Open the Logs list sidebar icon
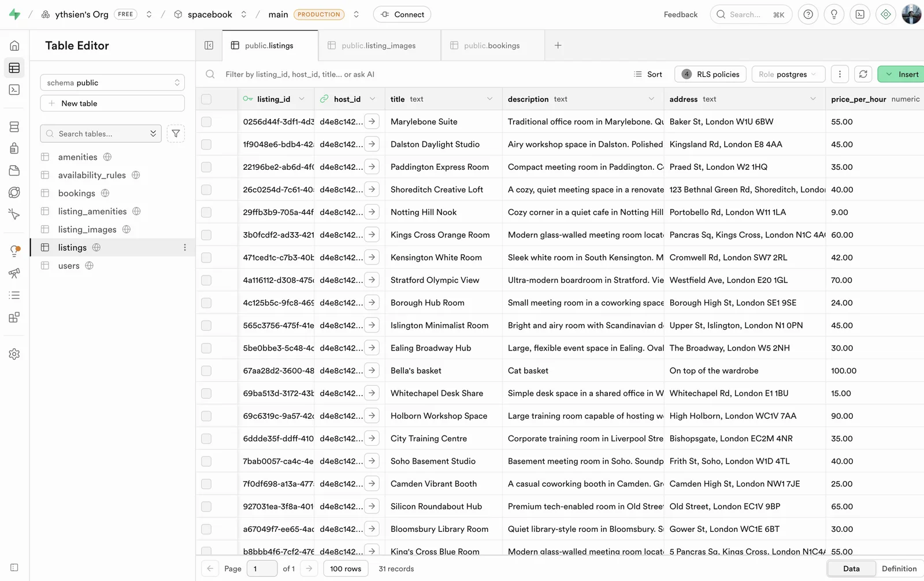924x581 pixels. coord(14,295)
